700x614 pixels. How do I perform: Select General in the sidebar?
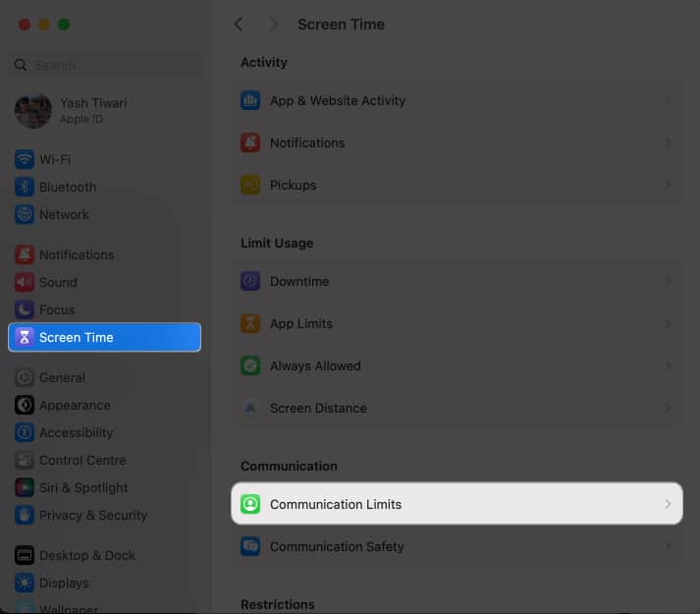104,377
